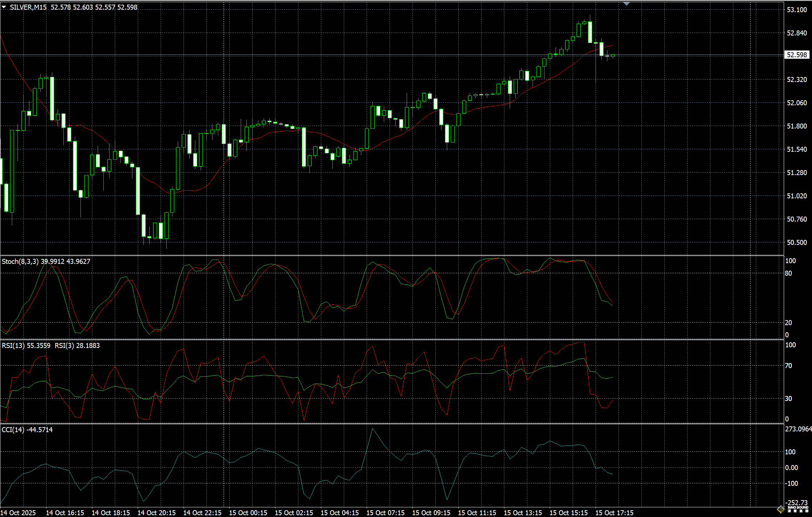
Task: Click the RSI(3) 28.1883 label
Action: [x=77, y=346]
